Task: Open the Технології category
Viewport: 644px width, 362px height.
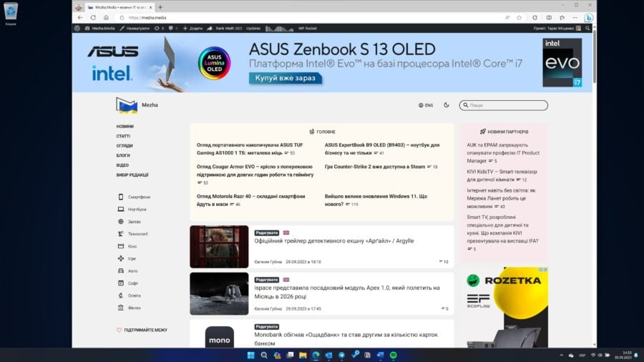Action: point(133,234)
